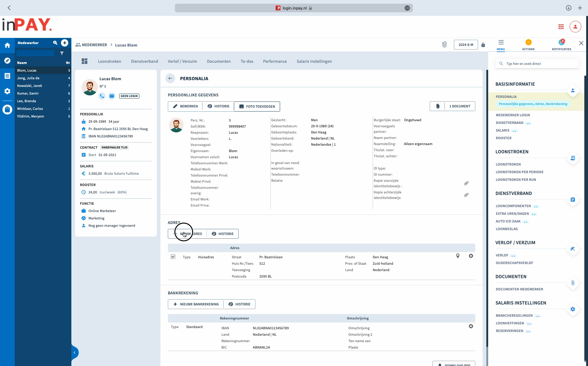Open Historie in Adres section

click(223, 234)
